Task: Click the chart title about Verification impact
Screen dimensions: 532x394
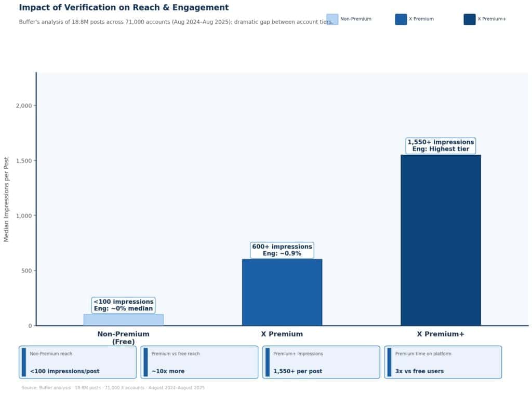Action: [x=124, y=8]
